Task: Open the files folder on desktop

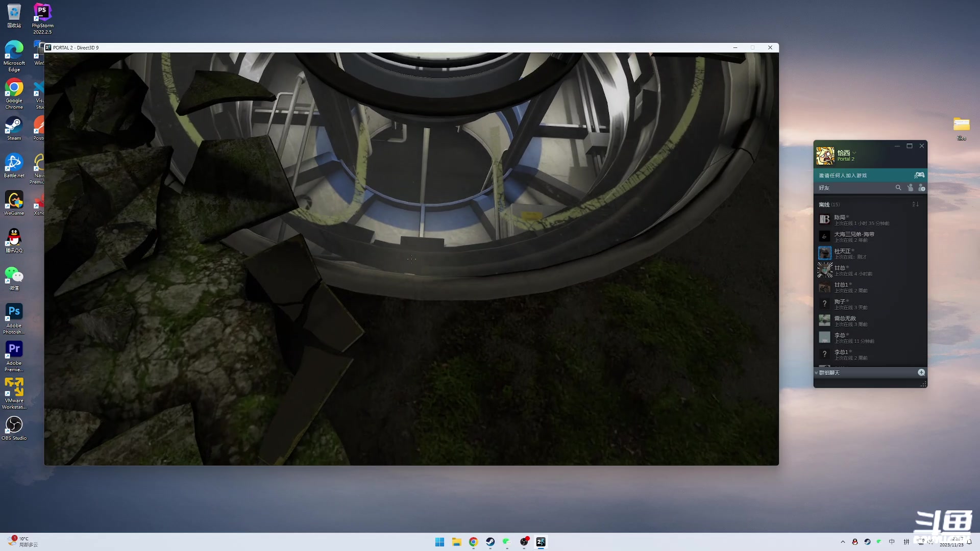Action: [x=961, y=129]
